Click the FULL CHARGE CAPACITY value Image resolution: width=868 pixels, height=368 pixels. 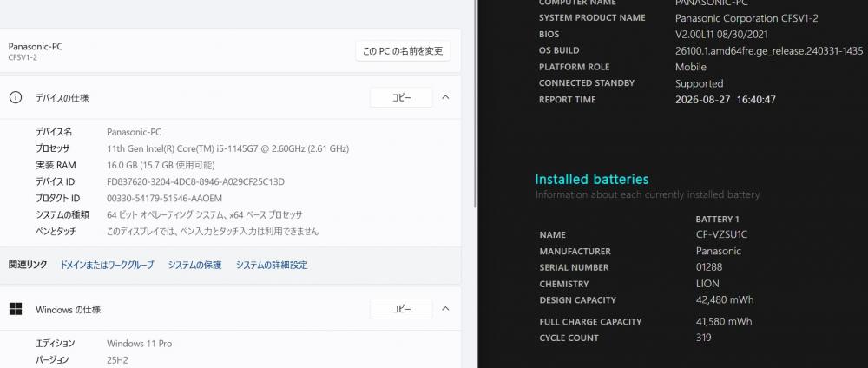point(724,321)
